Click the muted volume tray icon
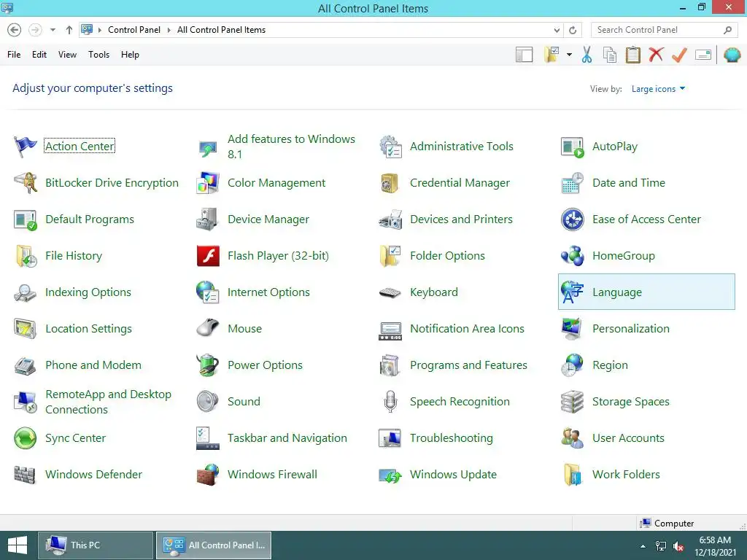The width and height of the screenshot is (747, 560). pyautogui.click(x=678, y=546)
